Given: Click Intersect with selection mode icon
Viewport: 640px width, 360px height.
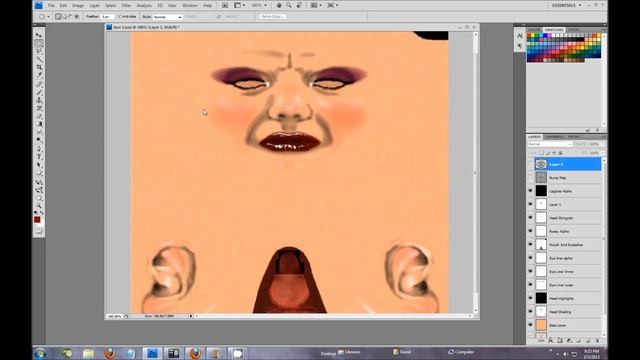Looking at the screenshot, I should coord(77,17).
